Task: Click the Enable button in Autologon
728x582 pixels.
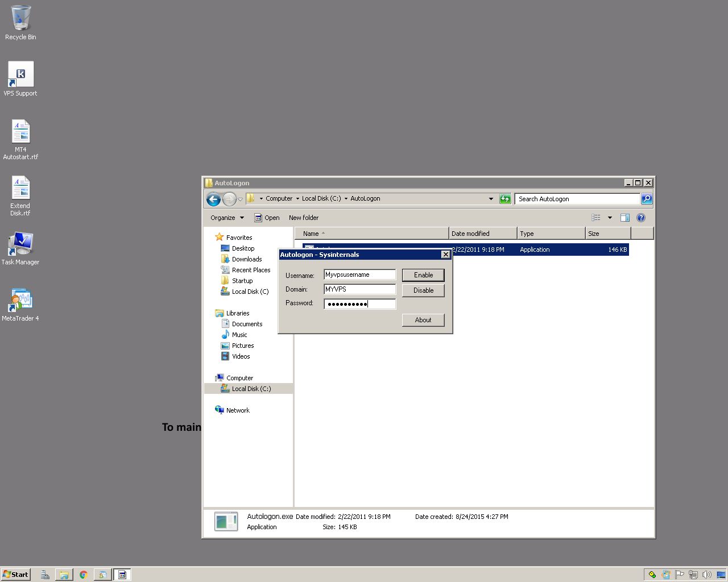Action: 423,275
